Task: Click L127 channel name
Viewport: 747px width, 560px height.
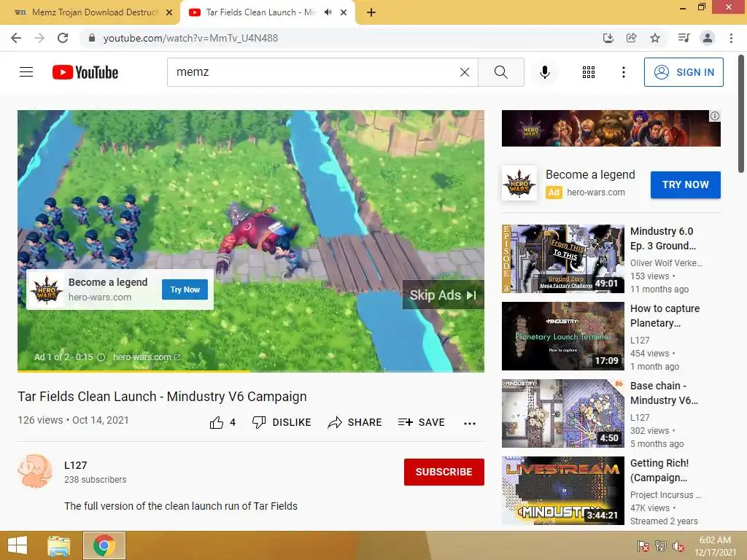Action: (x=76, y=465)
